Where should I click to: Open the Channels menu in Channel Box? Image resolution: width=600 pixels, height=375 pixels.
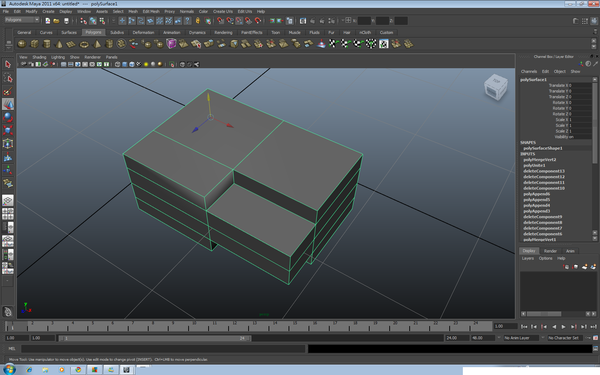point(529,72)
